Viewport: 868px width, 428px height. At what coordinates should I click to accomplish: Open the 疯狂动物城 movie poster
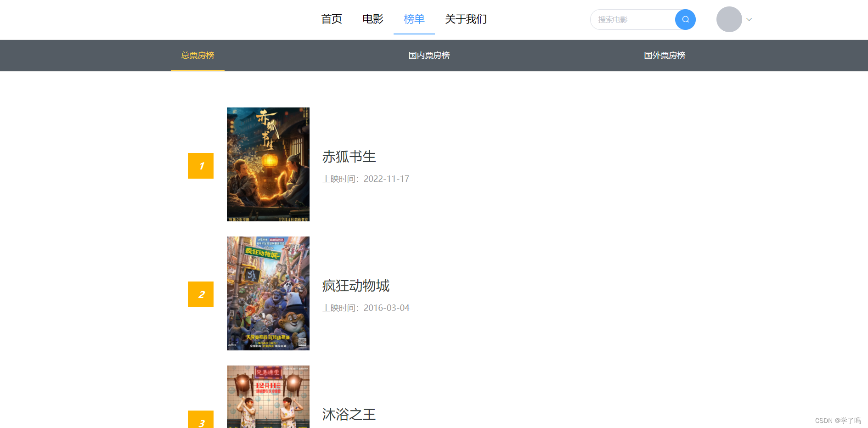pos(268,293)
